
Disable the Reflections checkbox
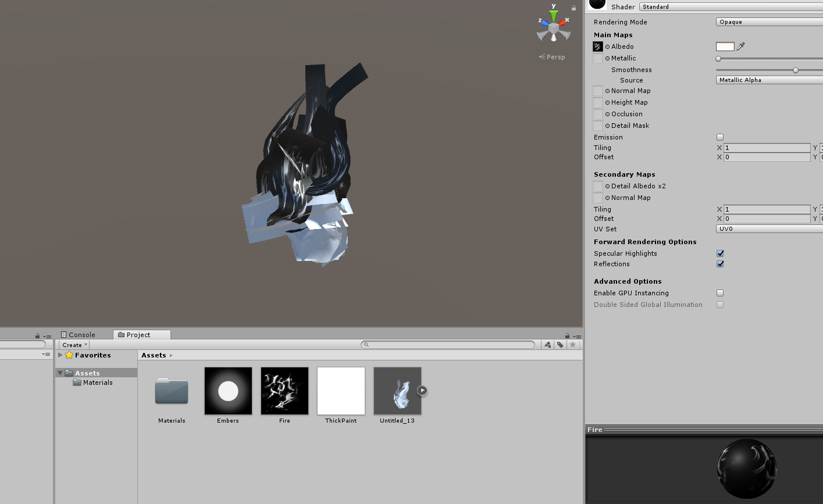pos(720,263)
